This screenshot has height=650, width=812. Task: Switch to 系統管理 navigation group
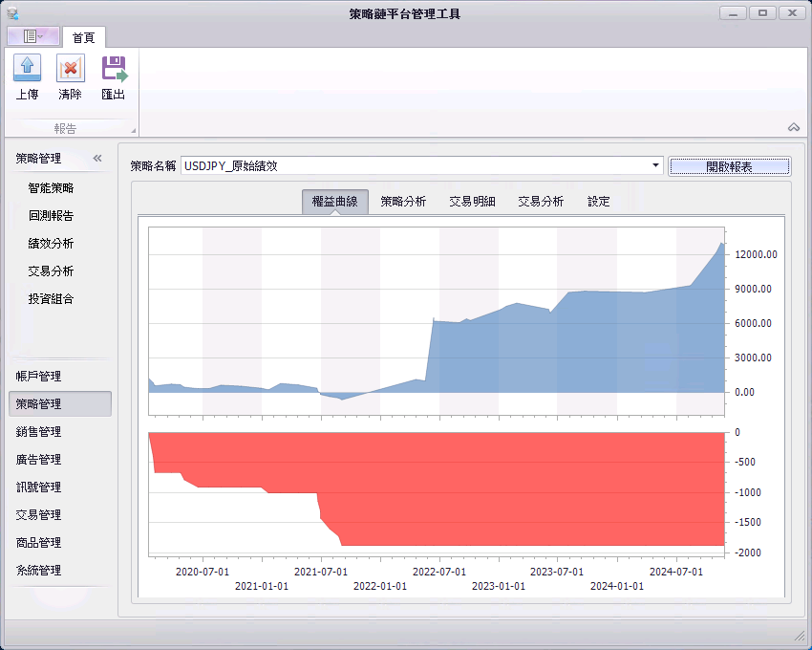click(x=60, y=570)
